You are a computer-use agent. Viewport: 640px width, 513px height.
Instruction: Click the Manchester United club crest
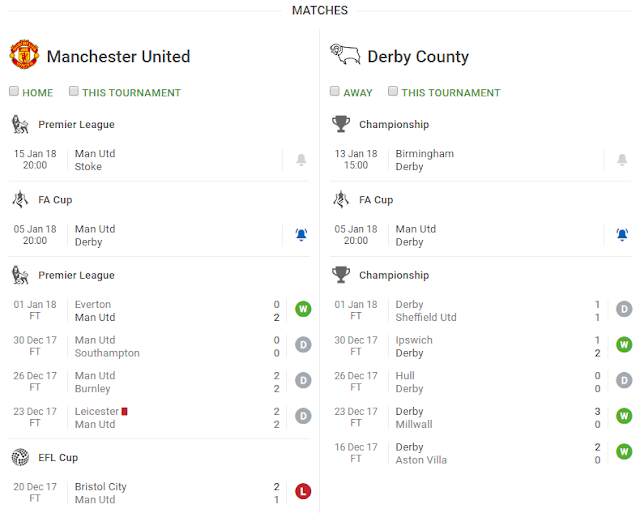point(24,55)
